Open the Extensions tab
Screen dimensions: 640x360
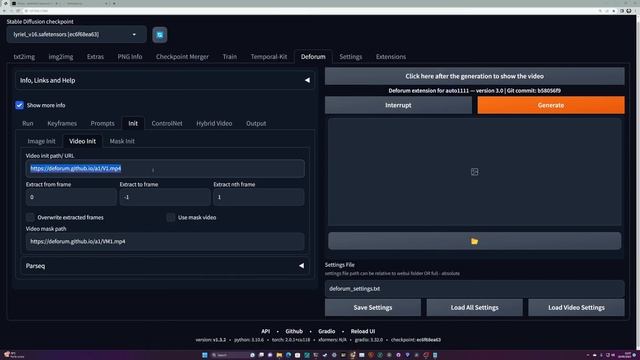(391, 57)
